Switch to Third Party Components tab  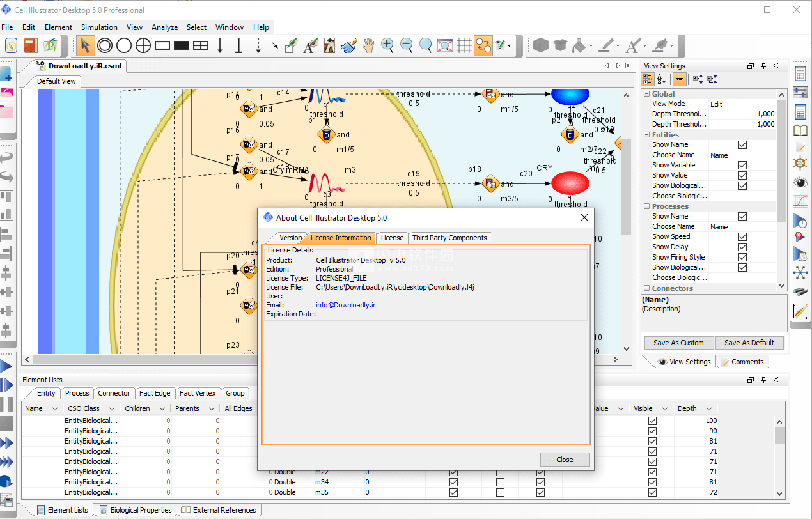pyautogui.click(x=449, y=238)
